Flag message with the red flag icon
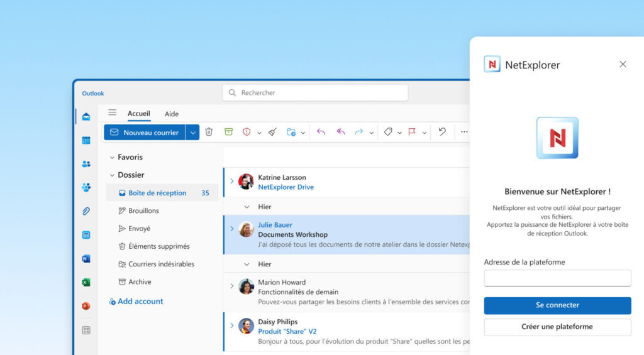This screenshot has width=644, height=355. [x=412, y=132]
